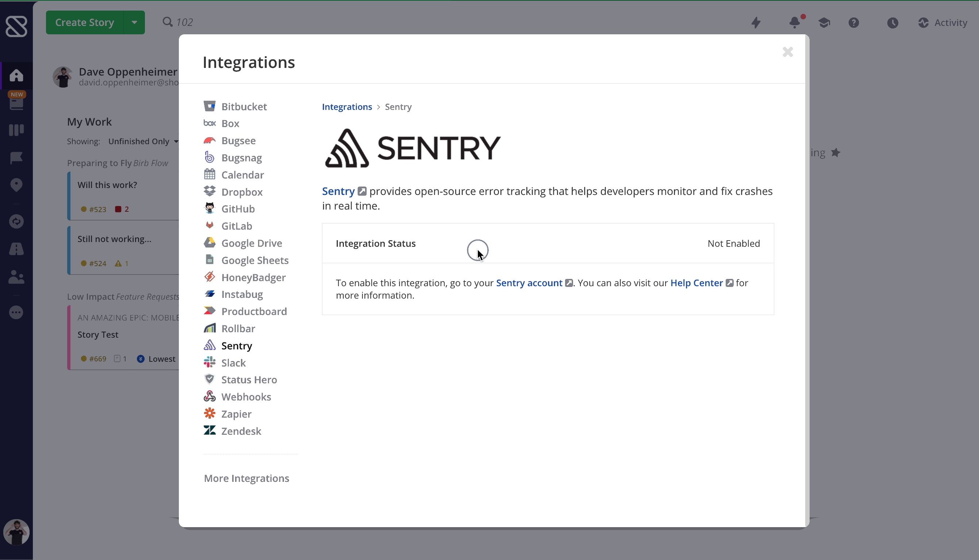Image resolution: width=979 pixels, height=560 pixels.
Task: Open the kanban columns icon in sidebar
Action: coord(16,130)
